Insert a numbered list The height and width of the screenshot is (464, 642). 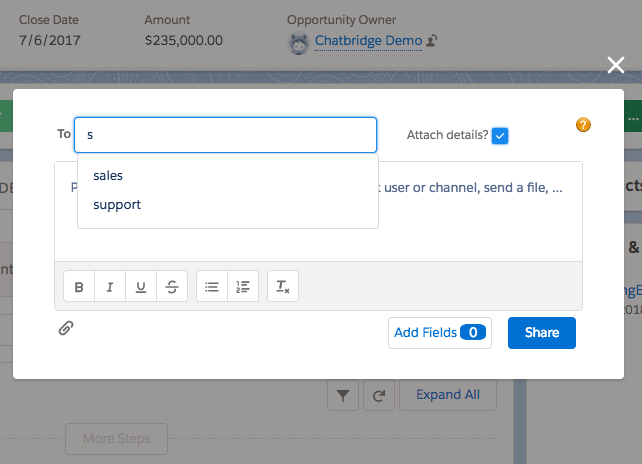point(243,287)
